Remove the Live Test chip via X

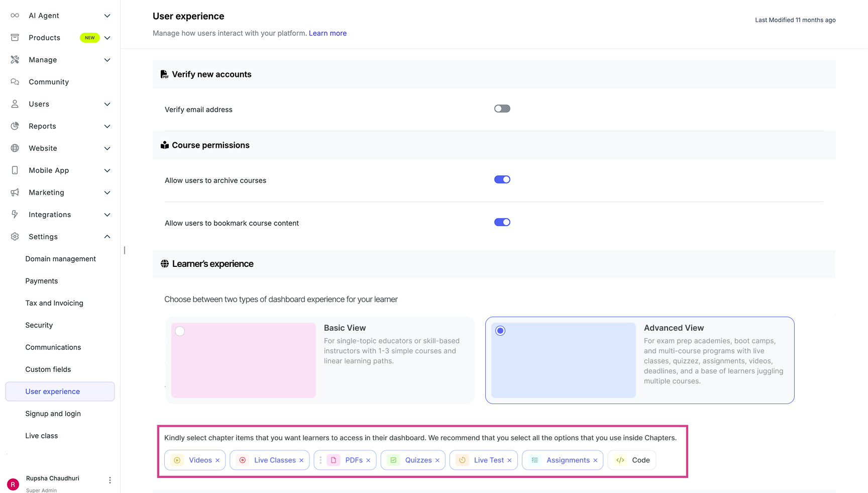pos(509,460)
